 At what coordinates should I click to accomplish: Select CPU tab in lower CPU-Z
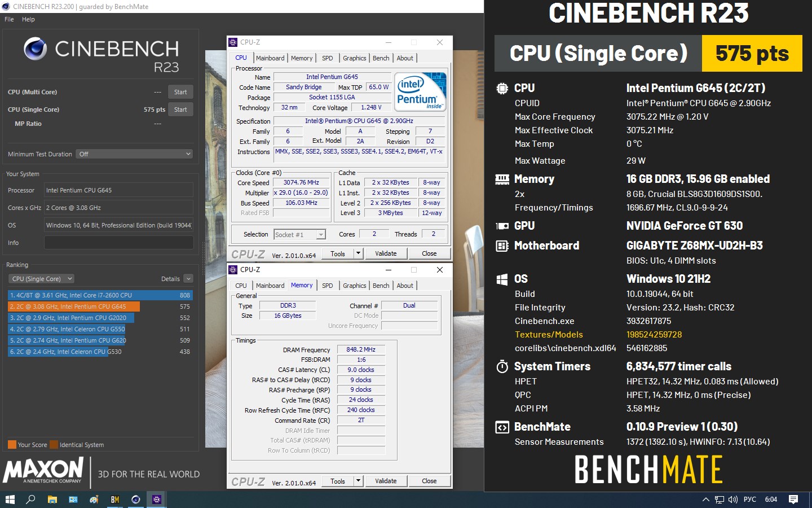(241, 286)
